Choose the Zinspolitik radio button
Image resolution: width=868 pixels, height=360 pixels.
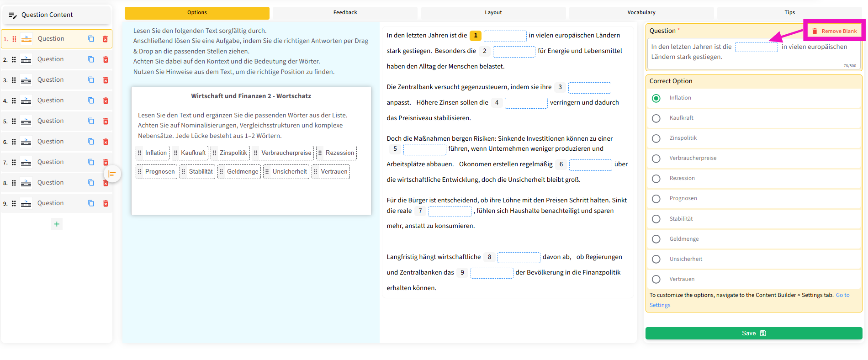point(656,138)
